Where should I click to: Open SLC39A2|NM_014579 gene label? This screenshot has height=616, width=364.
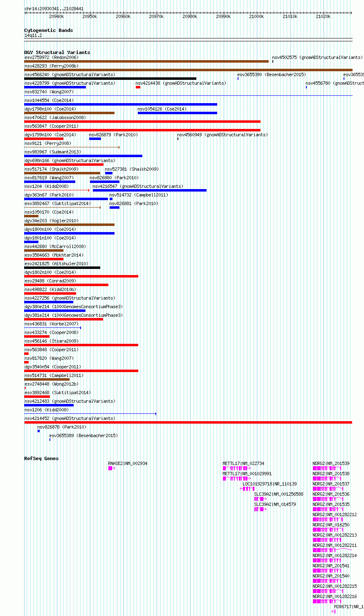click(275, 504)
